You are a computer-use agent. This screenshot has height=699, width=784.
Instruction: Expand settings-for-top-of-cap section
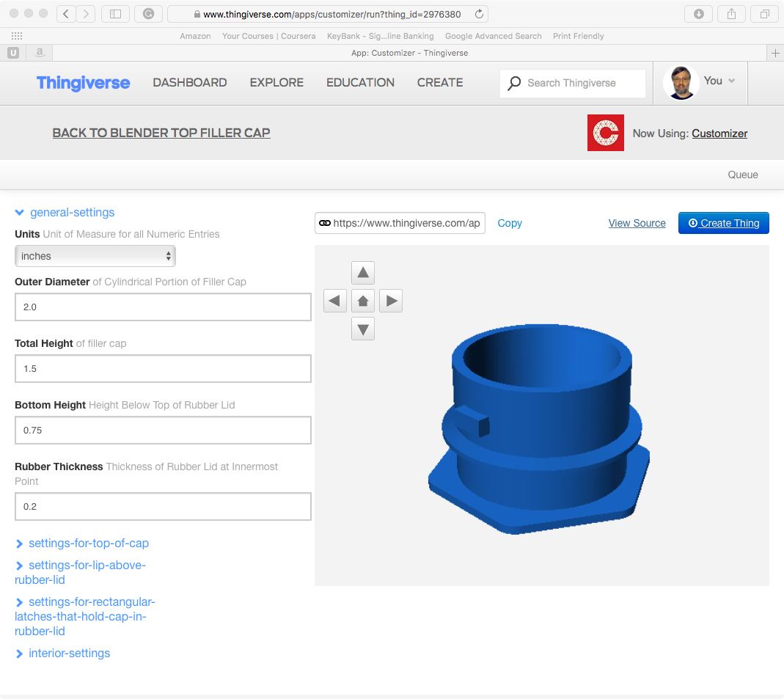(82, 544)
